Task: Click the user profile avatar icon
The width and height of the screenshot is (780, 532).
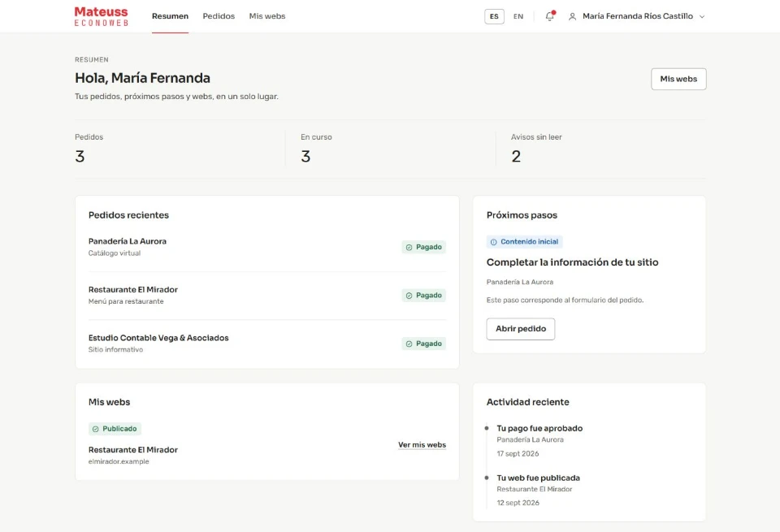Action: point(573,16)
